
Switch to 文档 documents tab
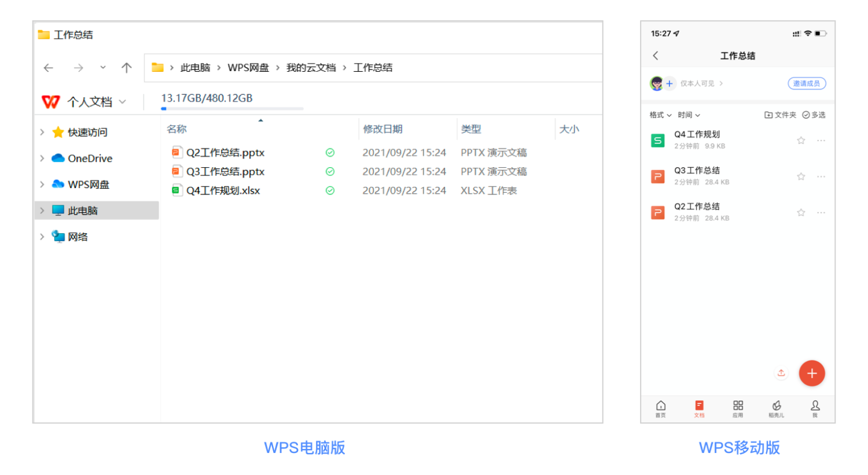pos(699,408)
